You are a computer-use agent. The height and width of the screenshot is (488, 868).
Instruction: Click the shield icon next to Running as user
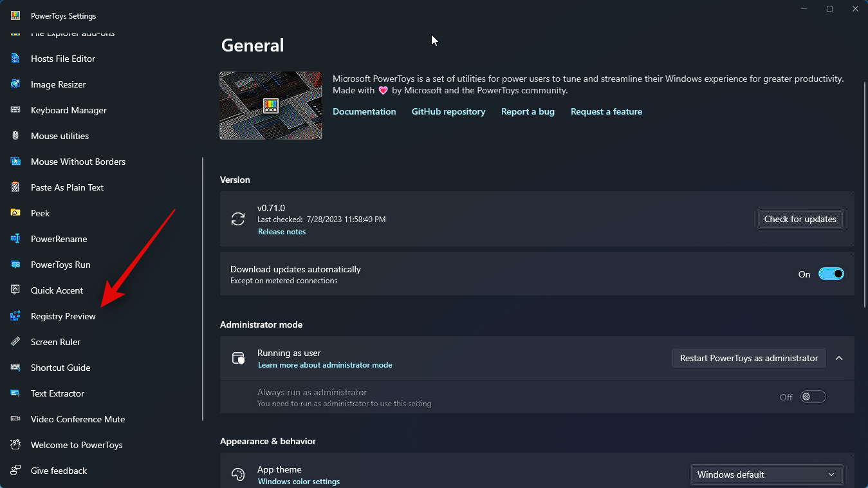[238, 358]
